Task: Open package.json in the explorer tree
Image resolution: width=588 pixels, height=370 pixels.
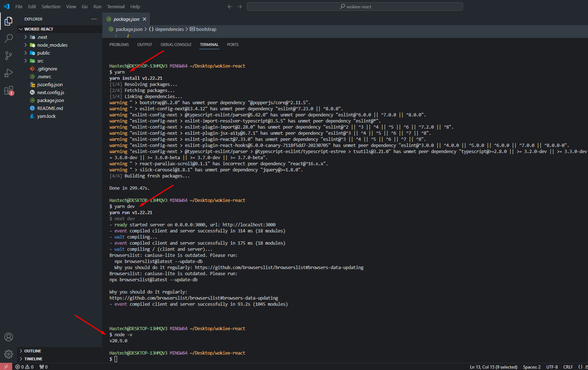Action: [60, 100]
